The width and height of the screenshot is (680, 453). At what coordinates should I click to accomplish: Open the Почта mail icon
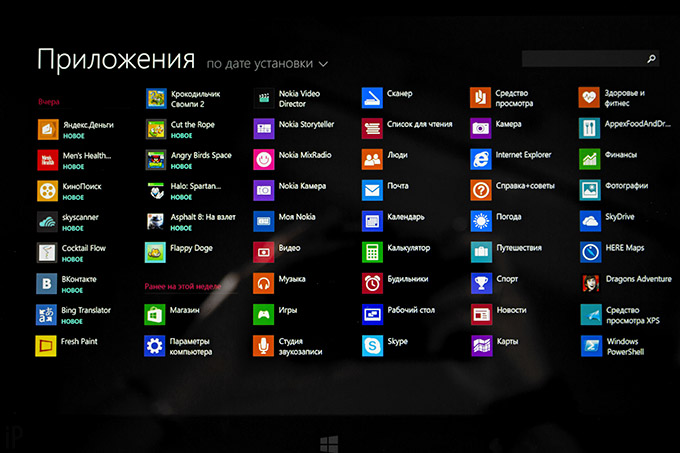click(373, 191)
